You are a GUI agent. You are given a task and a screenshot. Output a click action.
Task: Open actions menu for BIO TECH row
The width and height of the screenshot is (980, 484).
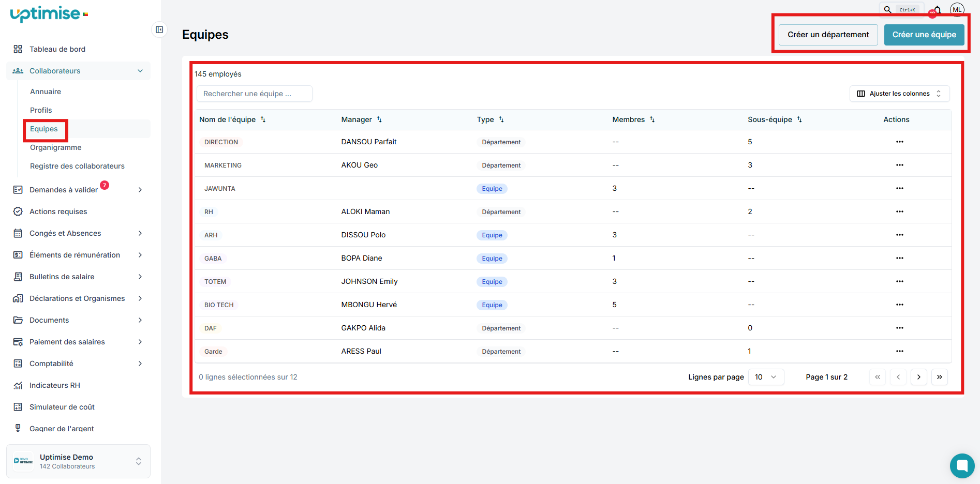tap(900, 305)
